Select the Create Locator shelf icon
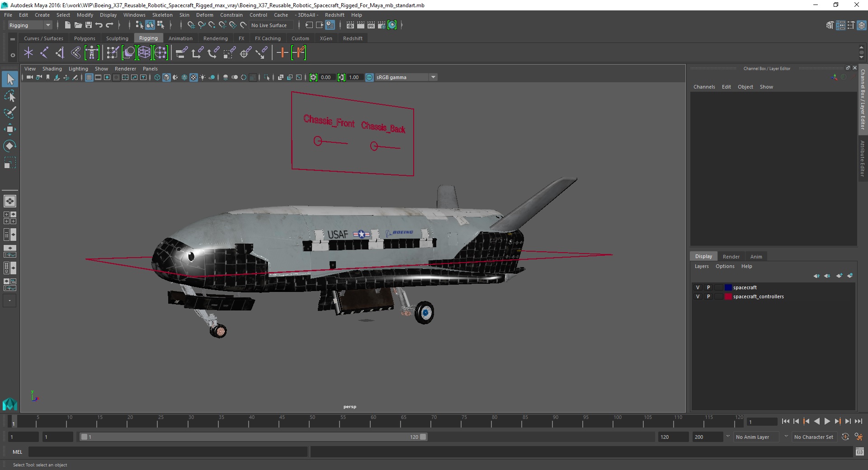868x470 pixels. tap(28, 53)
